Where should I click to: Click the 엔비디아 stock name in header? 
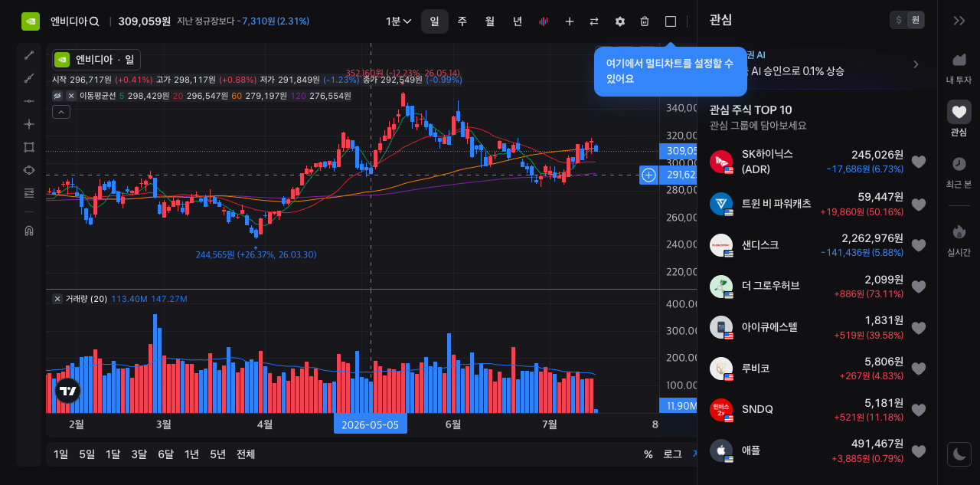coord(68,21)
